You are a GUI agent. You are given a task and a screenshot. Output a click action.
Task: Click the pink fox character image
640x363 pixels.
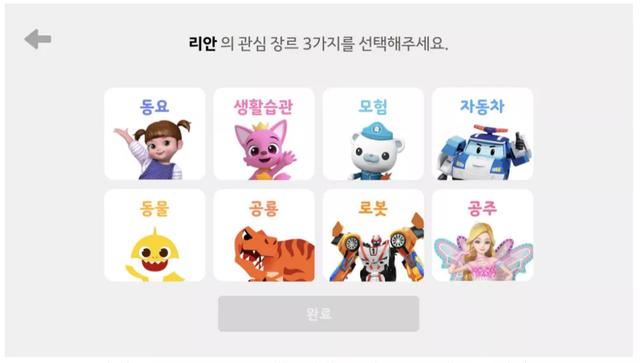[x=264, y=150]
